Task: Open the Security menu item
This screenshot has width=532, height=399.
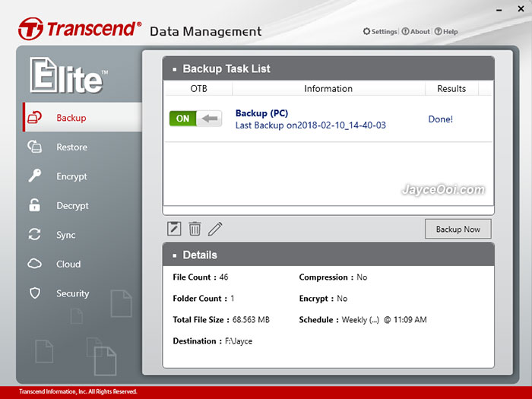Action: coord(73,293)
